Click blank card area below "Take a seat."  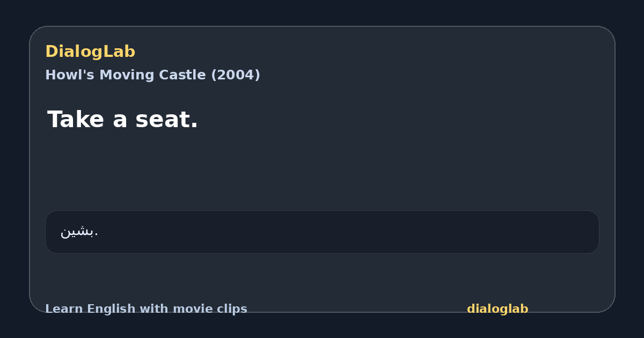coord(322,172)
